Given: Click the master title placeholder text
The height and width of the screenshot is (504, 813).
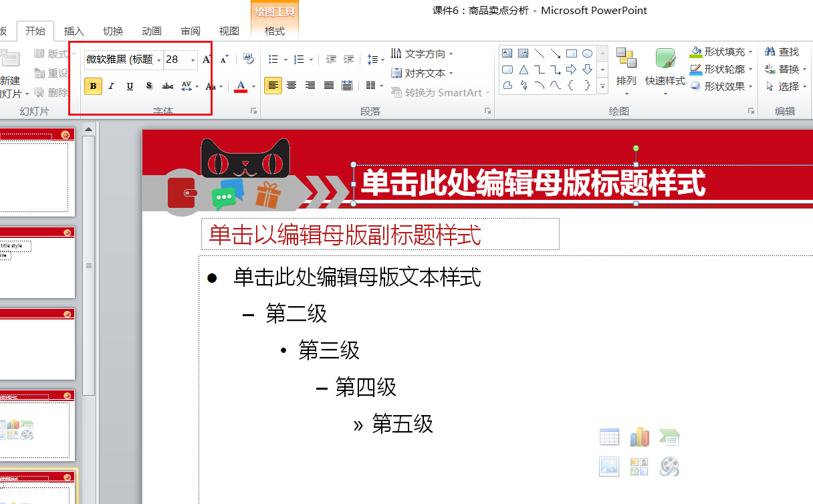Looking at the screenshot, I should (534, 182).
